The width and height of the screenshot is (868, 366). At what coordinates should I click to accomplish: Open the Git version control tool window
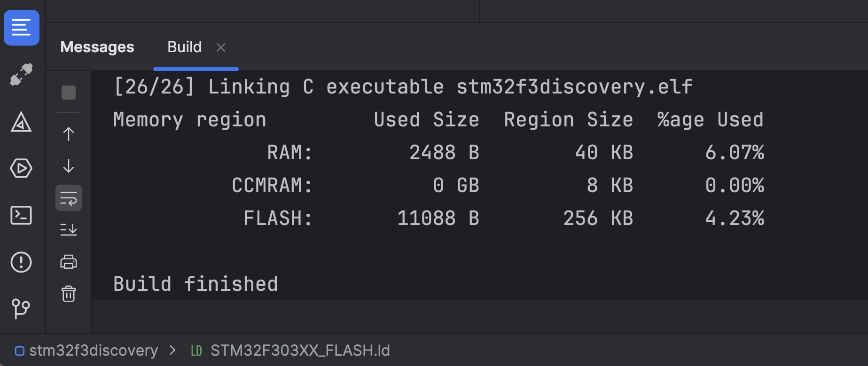coord(21,309)
